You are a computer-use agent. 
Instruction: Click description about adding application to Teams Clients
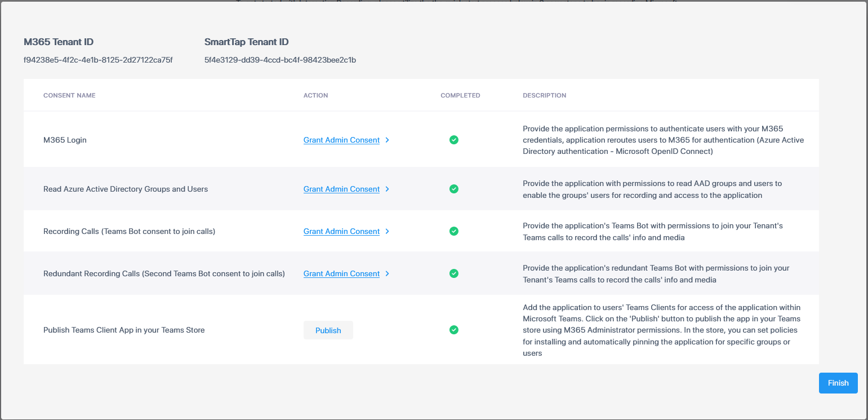click(661, 330)
